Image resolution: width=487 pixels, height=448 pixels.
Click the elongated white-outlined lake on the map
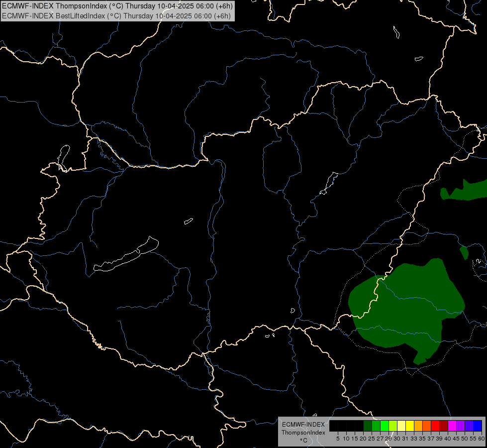pos(127,255)
